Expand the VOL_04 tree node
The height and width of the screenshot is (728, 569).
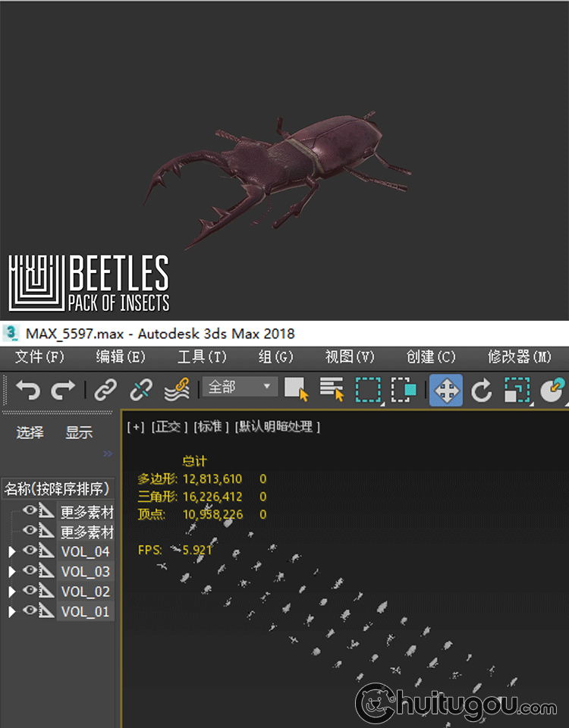[x=11, y=551]
